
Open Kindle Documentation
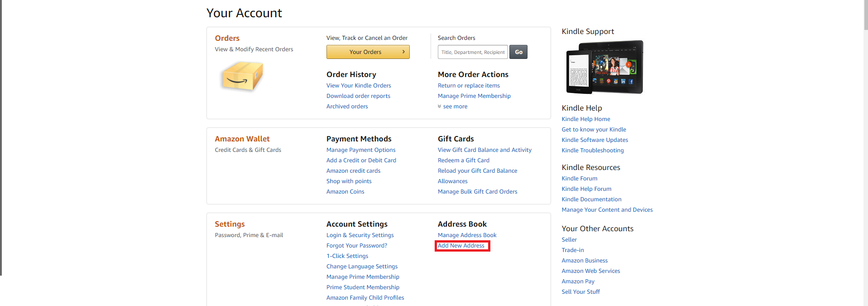(591, 199)
